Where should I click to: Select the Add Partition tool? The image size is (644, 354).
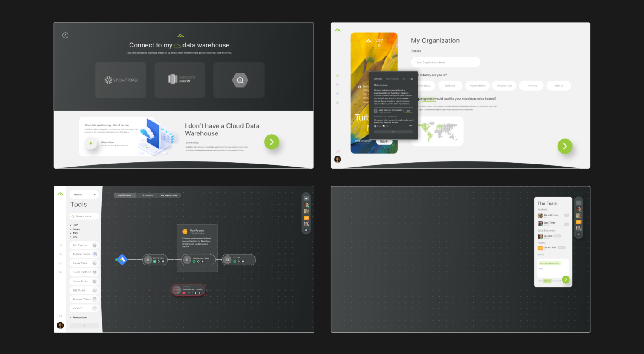coord(84,245)
